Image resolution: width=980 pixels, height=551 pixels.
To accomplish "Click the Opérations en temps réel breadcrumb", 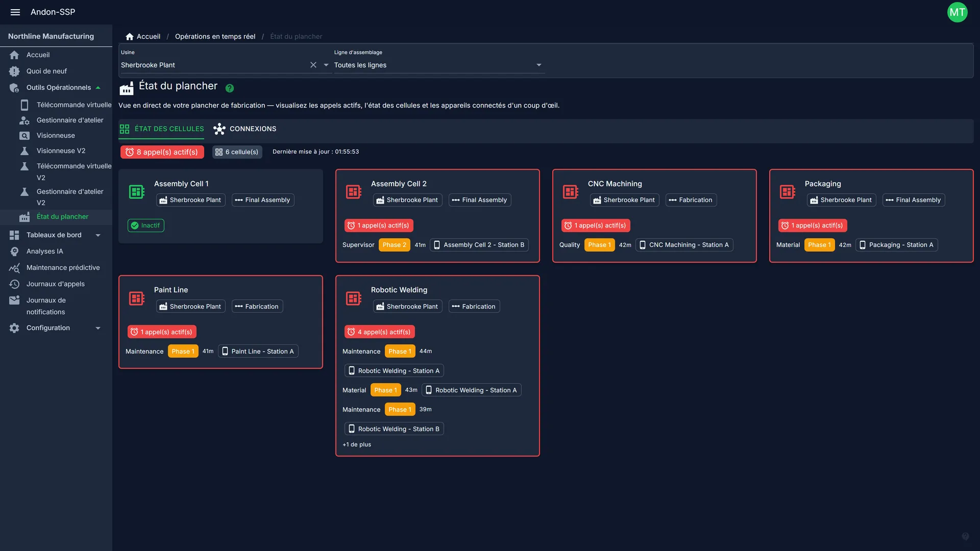I will click(215, 36).
